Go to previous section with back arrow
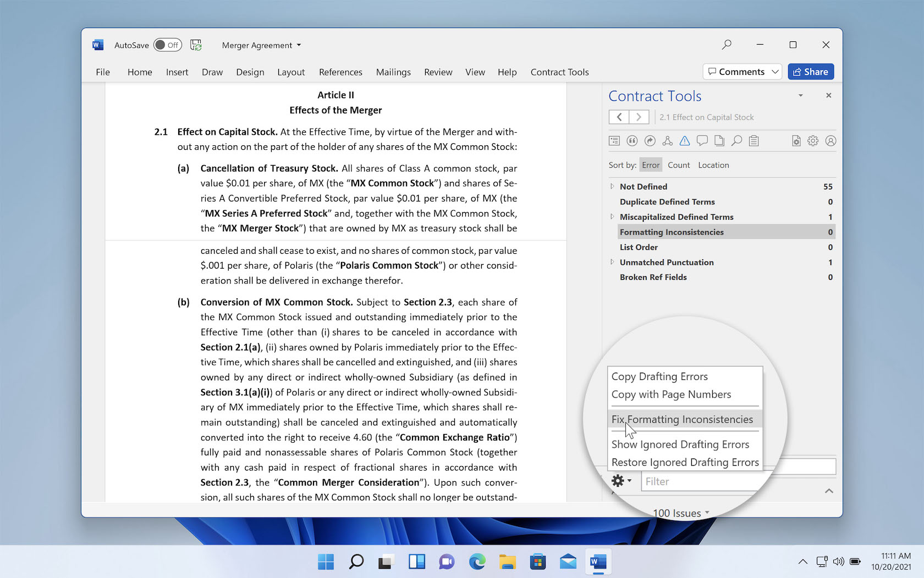This screenshot has width=924, height=578. point(619,117)
